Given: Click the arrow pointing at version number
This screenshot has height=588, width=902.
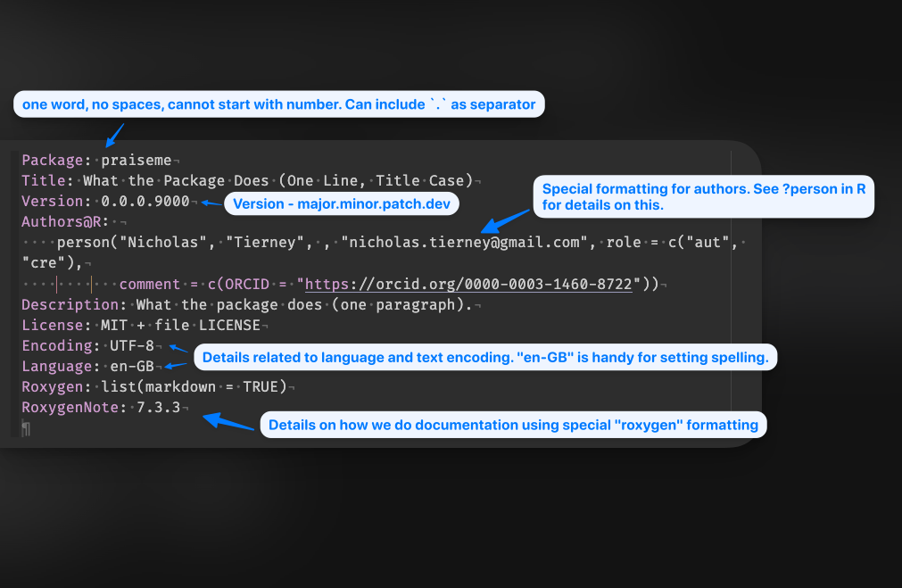Looking at the screenshot, I should click(211, 203).
